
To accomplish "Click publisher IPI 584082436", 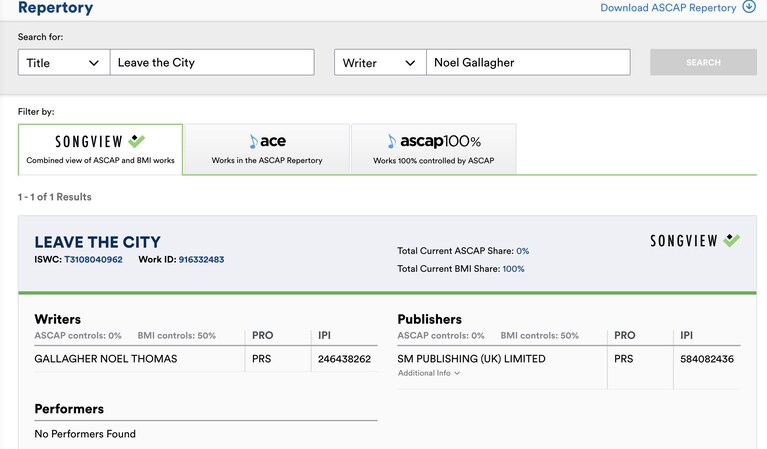I will coord(707,359).
